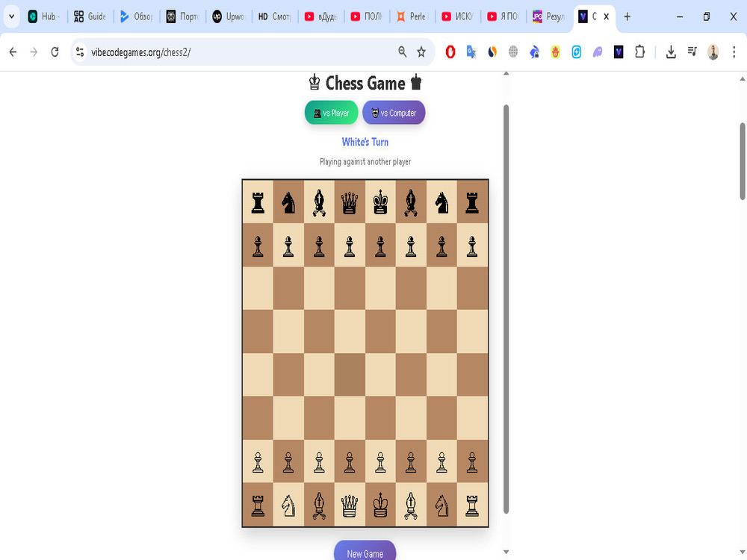This screenshot has width=747, height=560.
Task: Select white bishop beside the king
Action: click(x=411, y=505)
